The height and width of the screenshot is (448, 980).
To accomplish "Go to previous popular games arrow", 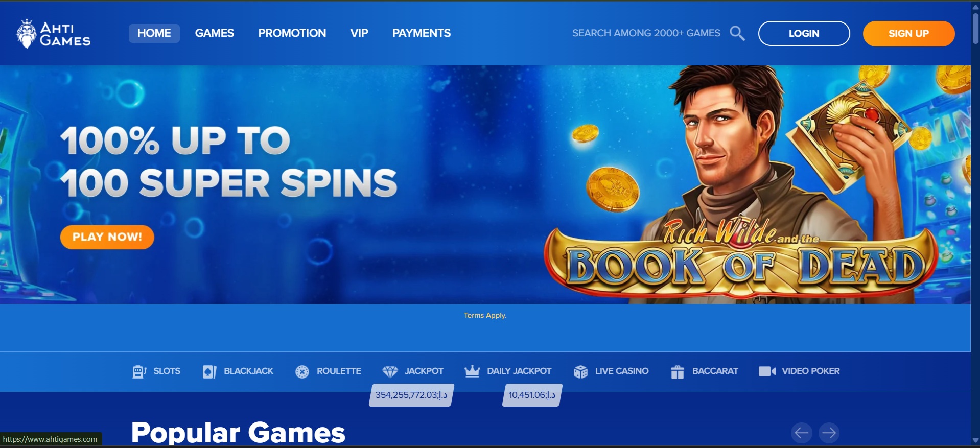I will tap(802, 433).
